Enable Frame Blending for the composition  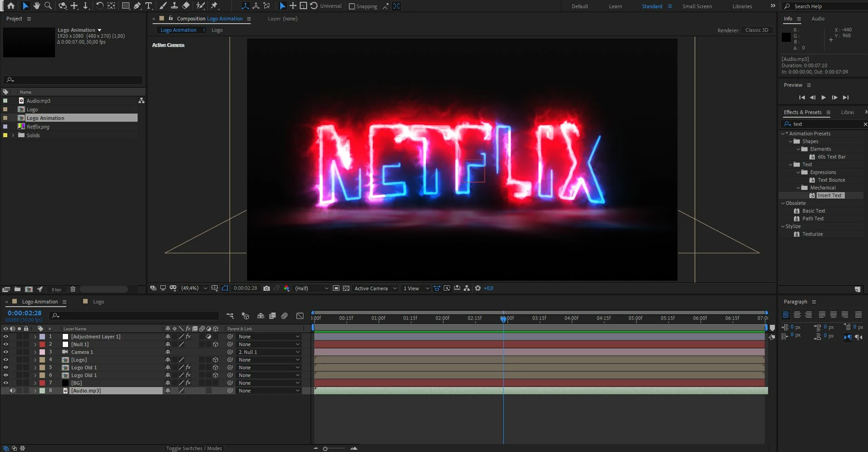(x=273, y=316)
